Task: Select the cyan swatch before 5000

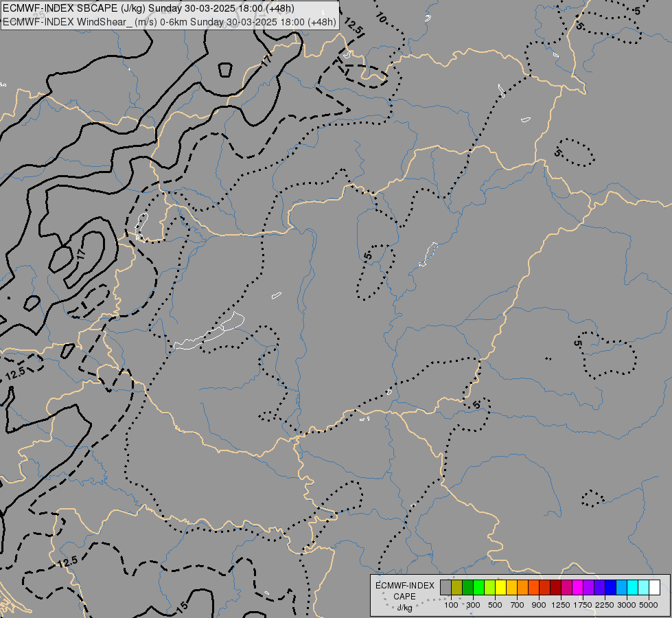Action: [x=633, y=588]
